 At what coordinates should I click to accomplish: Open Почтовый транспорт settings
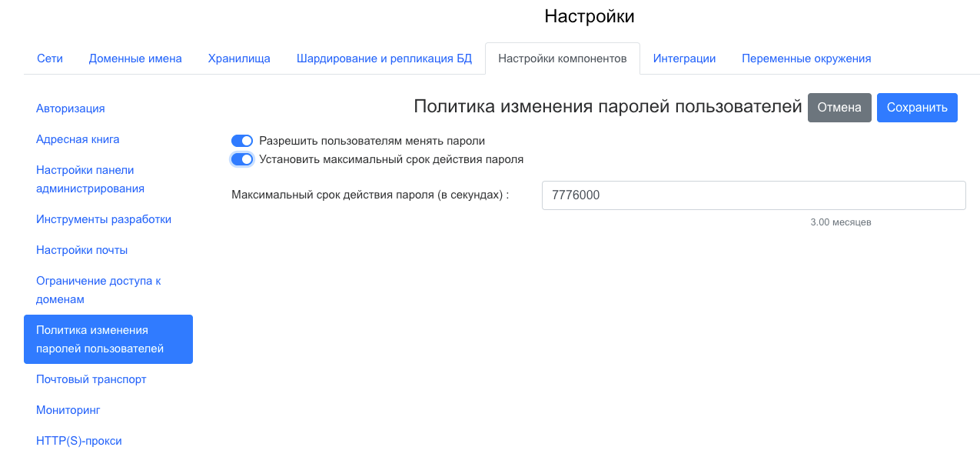91,379
